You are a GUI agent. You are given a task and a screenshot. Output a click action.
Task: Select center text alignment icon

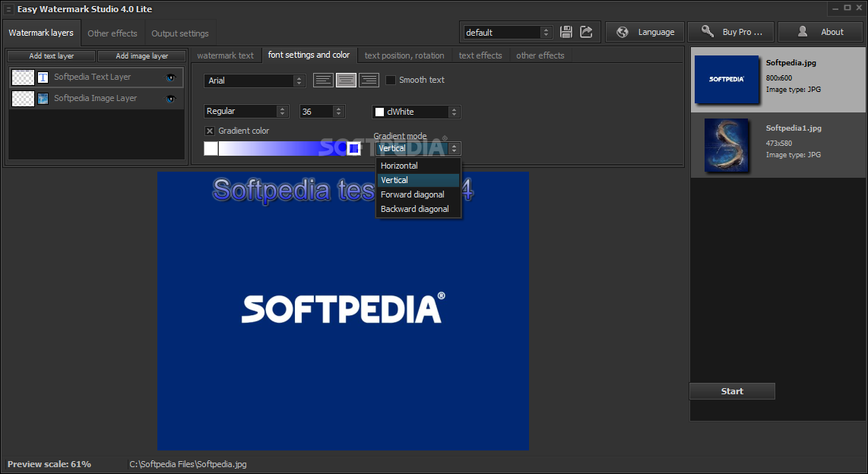[x=346, y=81]
